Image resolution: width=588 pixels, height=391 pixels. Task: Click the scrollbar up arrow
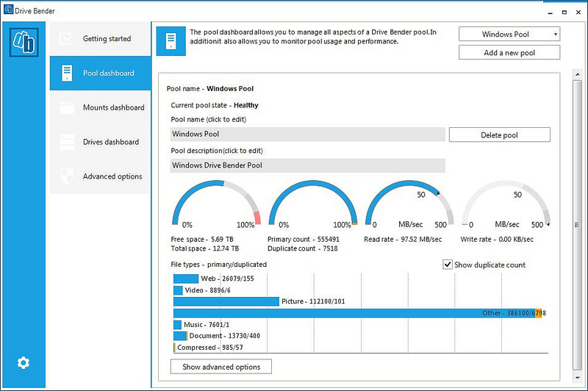pos(578,75)
